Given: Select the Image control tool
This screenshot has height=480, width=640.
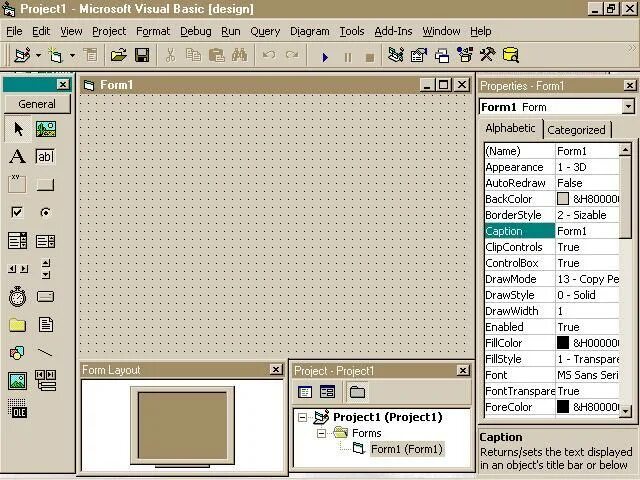Looking at the screenshot, I should tap(18, 381).
